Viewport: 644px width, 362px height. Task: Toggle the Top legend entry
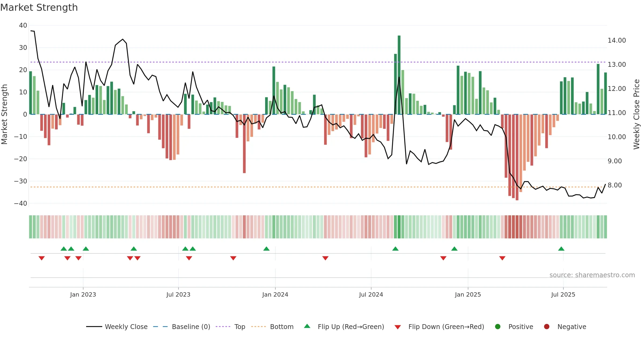(x=230, y=327)
